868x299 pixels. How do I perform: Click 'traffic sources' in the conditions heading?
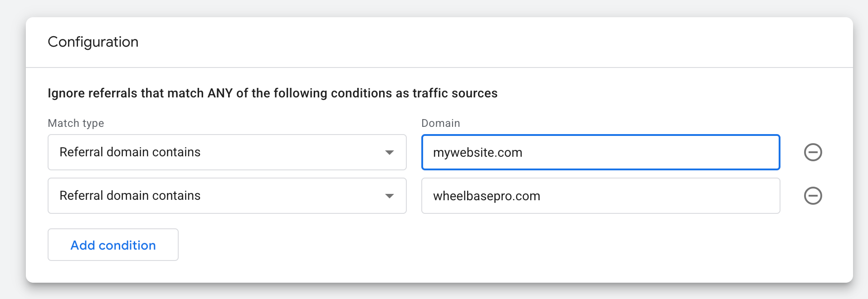[x=455, y=93]
